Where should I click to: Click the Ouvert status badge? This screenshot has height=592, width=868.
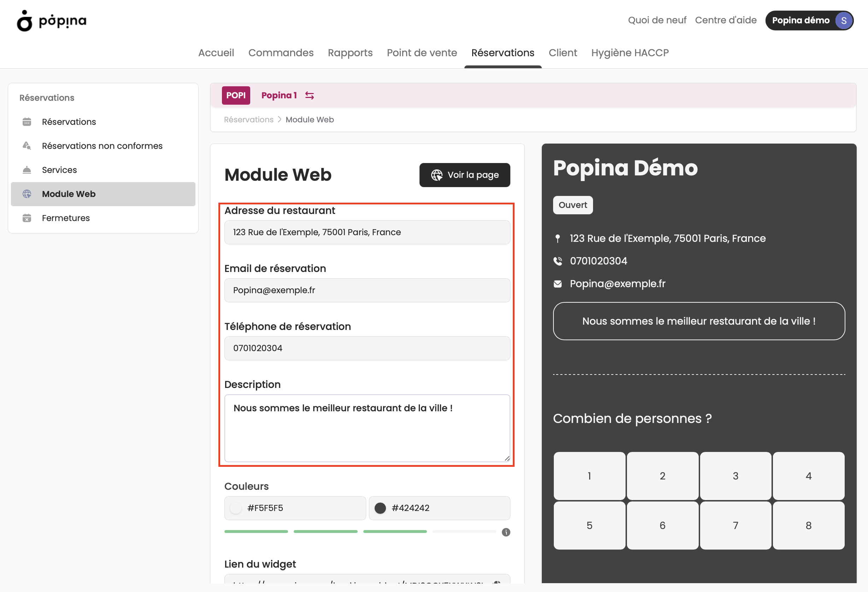573,205
